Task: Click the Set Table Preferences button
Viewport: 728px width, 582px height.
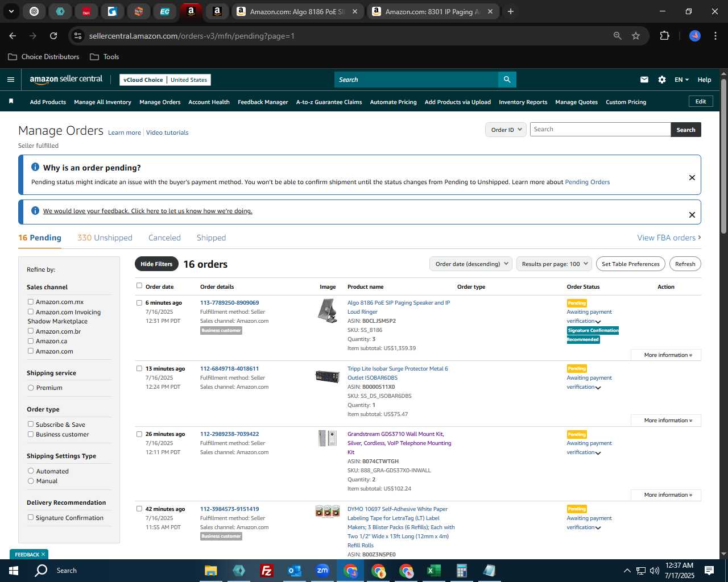Action: tap(631, 264)
